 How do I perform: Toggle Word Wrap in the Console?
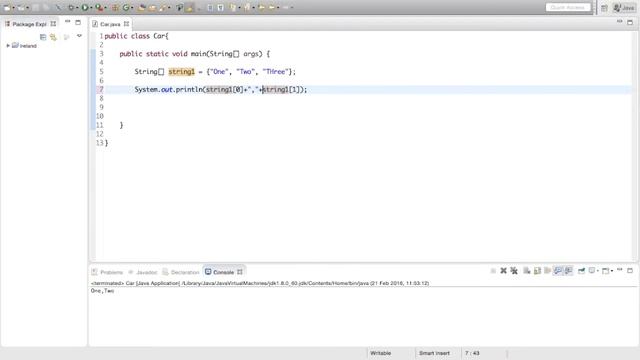pos(547,271)
